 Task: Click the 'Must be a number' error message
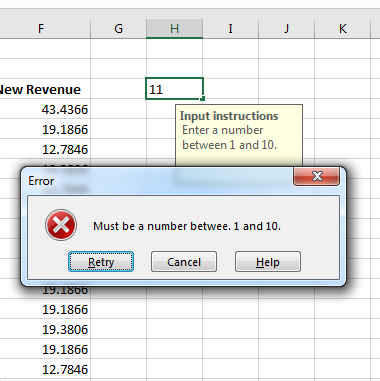point(187,226)
